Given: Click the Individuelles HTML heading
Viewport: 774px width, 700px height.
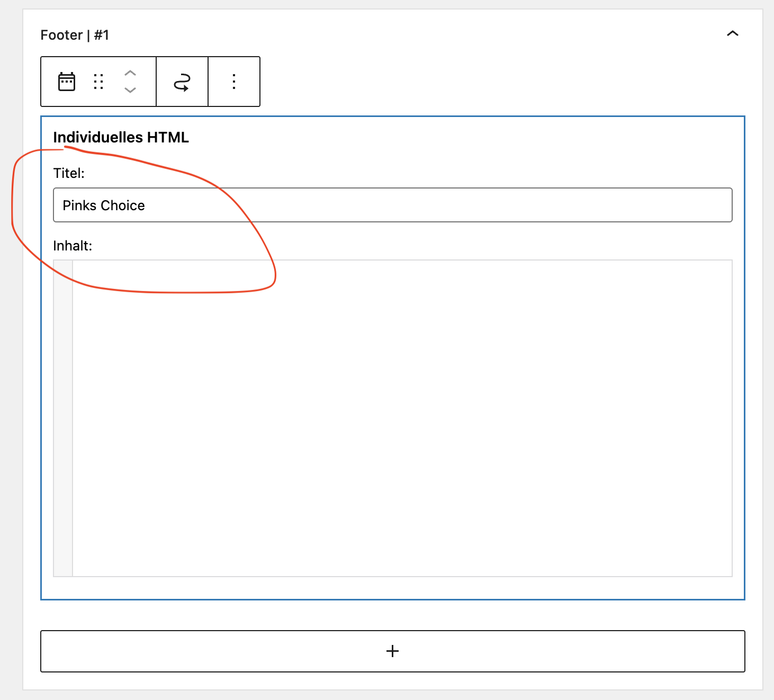Looking at the screenshot, I should click(x=121, y=137).
